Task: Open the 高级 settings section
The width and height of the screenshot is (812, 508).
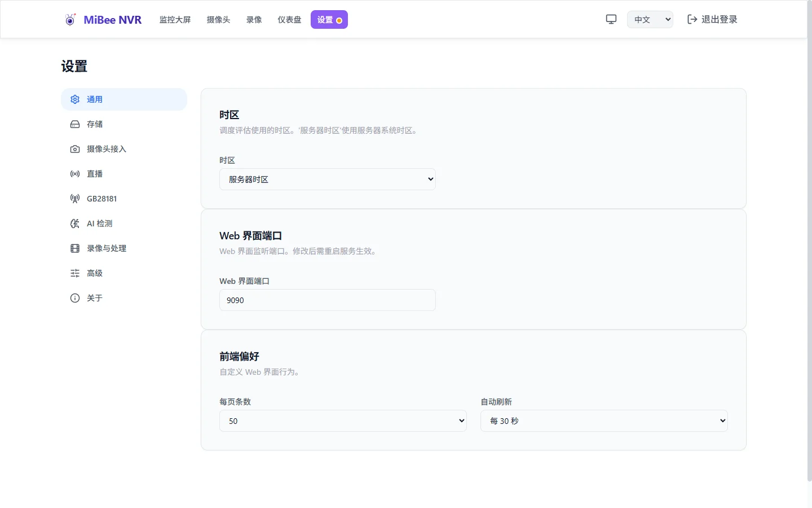Action: 124,273
